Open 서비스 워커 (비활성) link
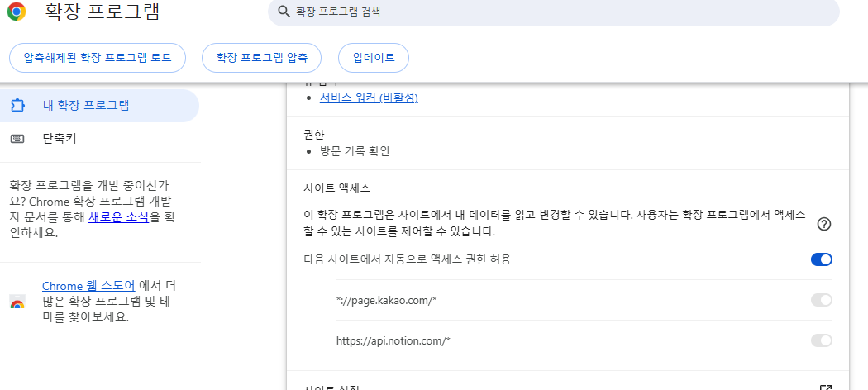 pos(369,98)
